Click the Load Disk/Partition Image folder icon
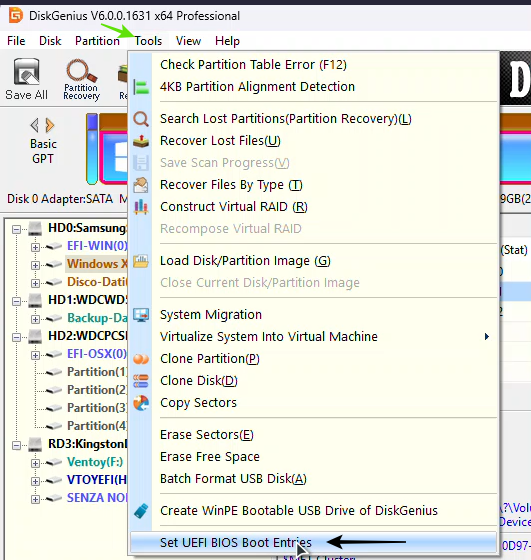Screen dimensions: 531x560 point(141,261)
